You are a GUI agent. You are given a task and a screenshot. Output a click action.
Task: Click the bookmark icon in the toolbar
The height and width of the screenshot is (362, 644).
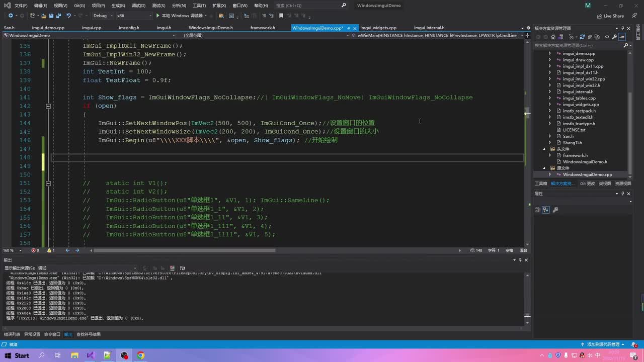click(281, 16)
